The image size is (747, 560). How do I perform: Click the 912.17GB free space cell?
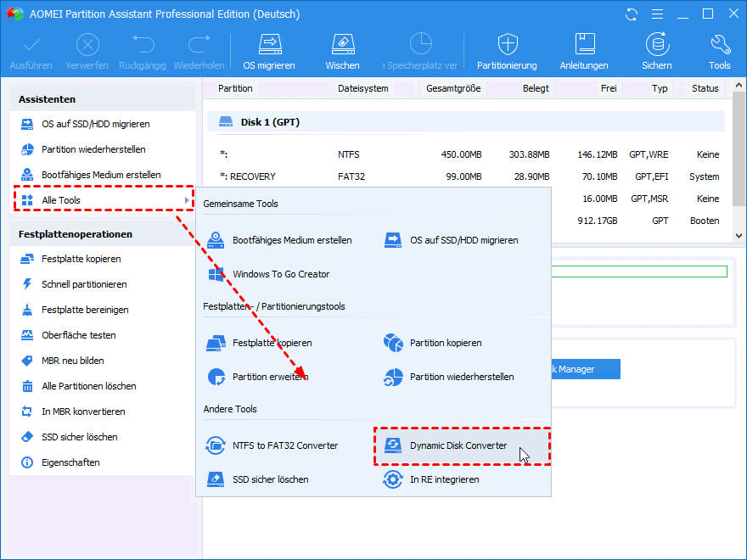(x=598, y=221)
